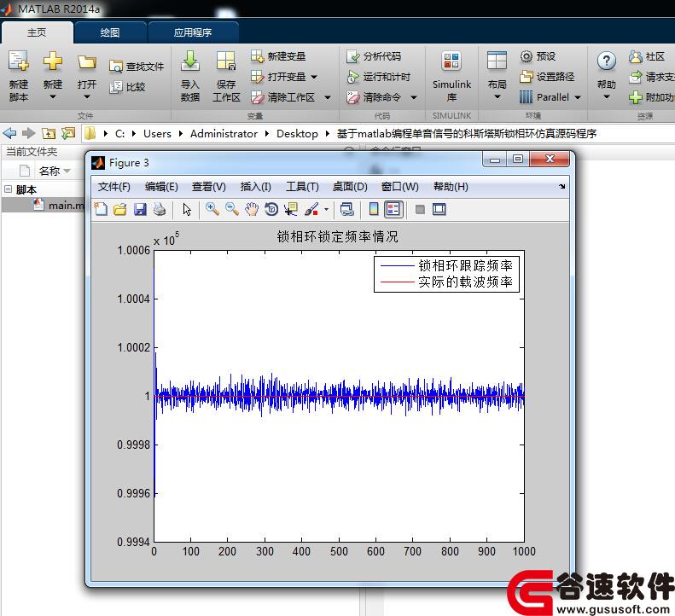The height and width of the screenshot is (616, 675).
Task: Click Up One Level folder button
Action: (x=49, y=133)
